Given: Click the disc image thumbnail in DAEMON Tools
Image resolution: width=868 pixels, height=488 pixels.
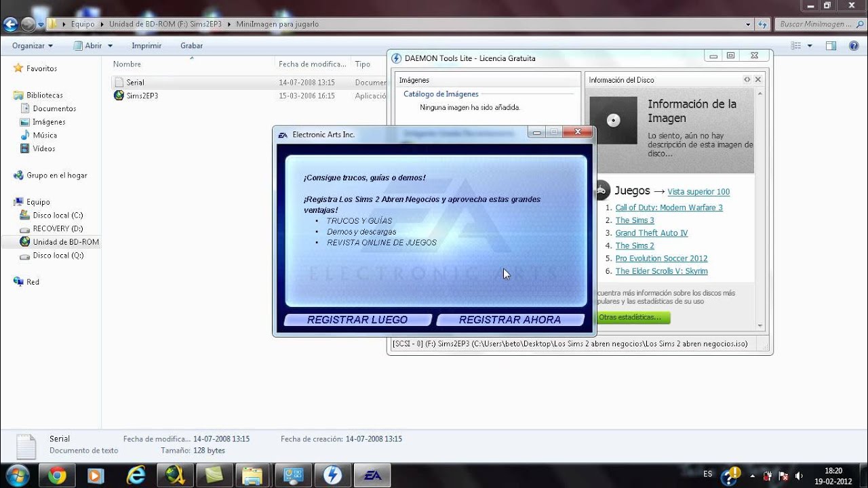Looking at the screenshot, I should pyautogui.click(x=613, y=120).
